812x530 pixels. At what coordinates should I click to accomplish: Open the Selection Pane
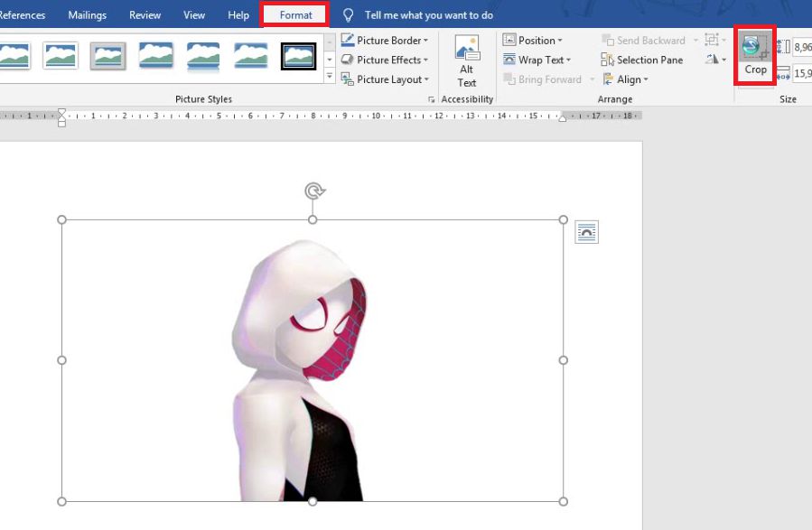tap(641, 60)
